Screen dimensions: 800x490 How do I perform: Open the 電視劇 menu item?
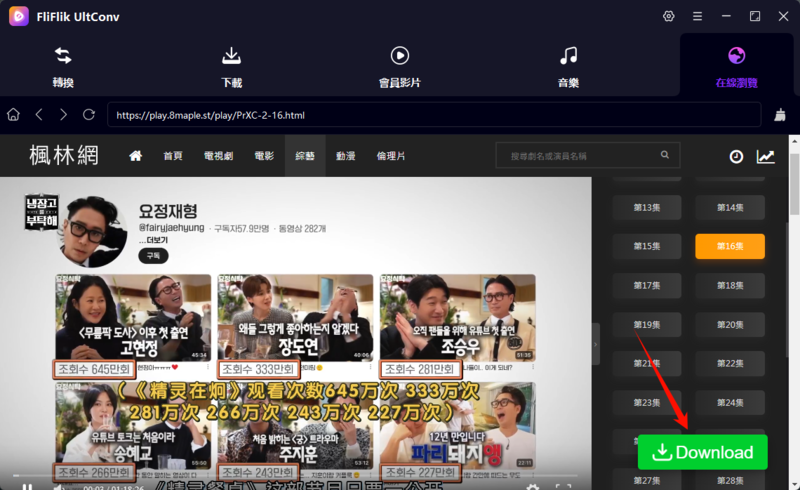218,156
